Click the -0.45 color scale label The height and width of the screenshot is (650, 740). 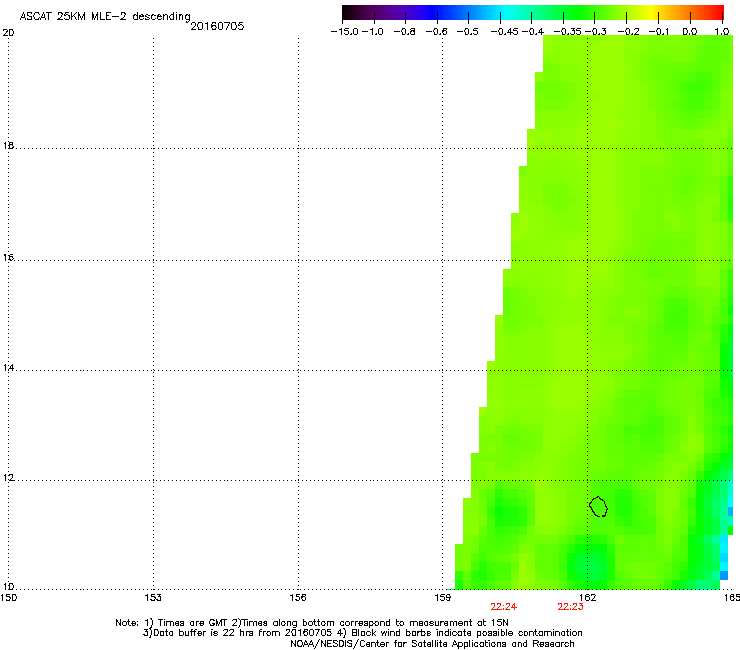tap(504, 32)
